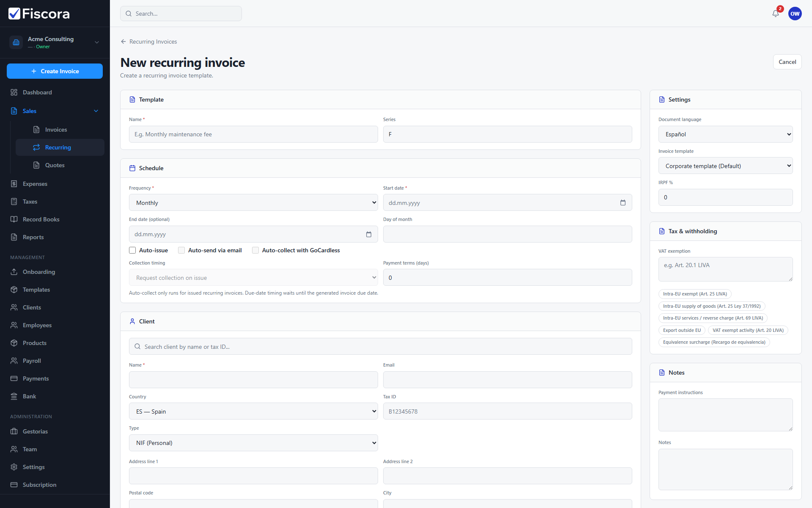Open Payroll in the sidebar
Image resolution: width=812 pixels, height=508 pixels.
[x=55, y=361]
